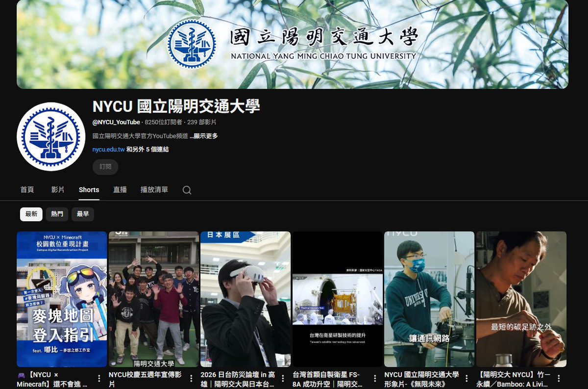Open the 播放清單 tab
588x389 pixels.
click(154, 190)
